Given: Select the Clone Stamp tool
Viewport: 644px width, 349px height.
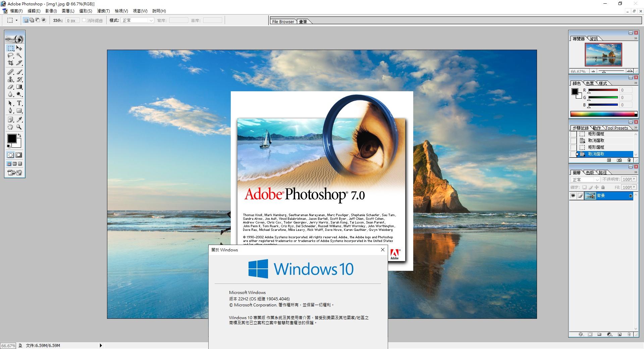Looking at the screenshot, I should [x=11, y=79].
